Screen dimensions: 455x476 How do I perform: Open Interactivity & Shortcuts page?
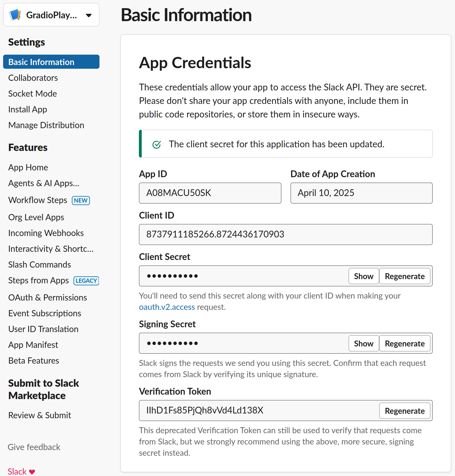[51, 249]
